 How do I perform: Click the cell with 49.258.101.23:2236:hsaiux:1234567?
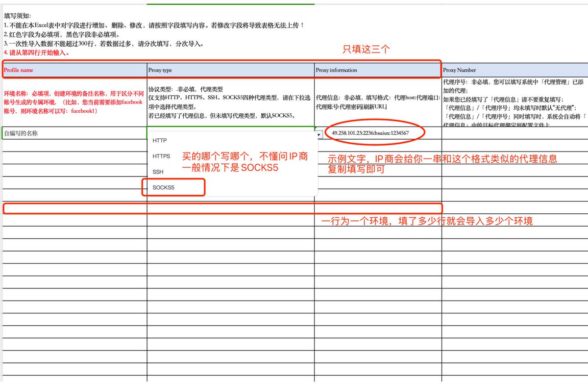(378, 133)
